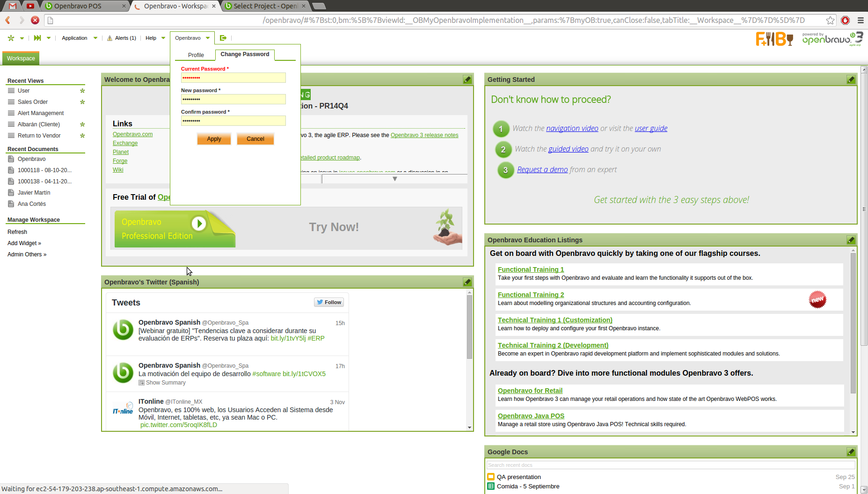This screenshot has height=494, width=868.
Task: Expand the create-new dropdown arrow
Action: pos(22,38)
